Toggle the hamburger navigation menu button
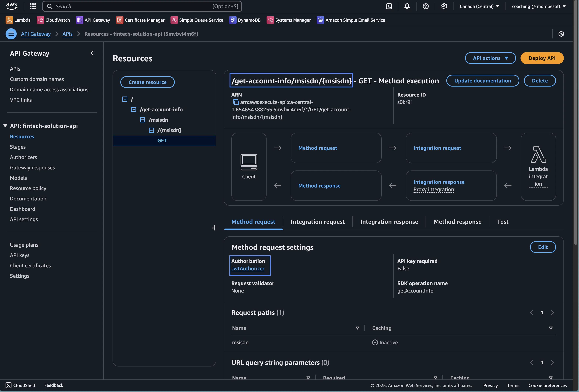The image size is (579, 392). click(11, 34)
